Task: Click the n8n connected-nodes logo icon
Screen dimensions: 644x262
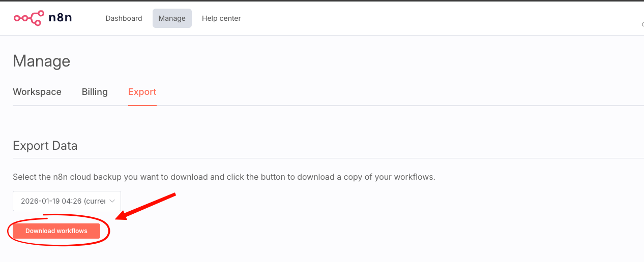Action: (28, 18)
